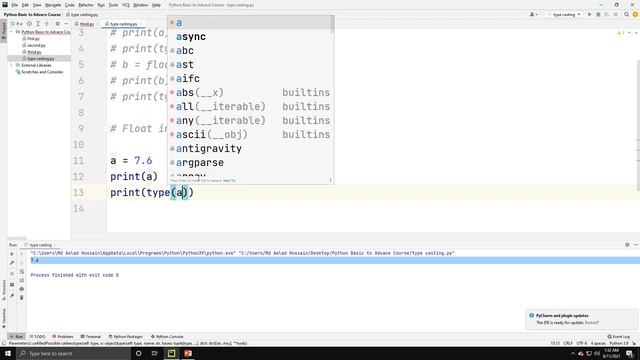Choose 'all(__iterable)' builtins suggestion
The width and height of the screenshot is (640, 360).
coord(250,107)
